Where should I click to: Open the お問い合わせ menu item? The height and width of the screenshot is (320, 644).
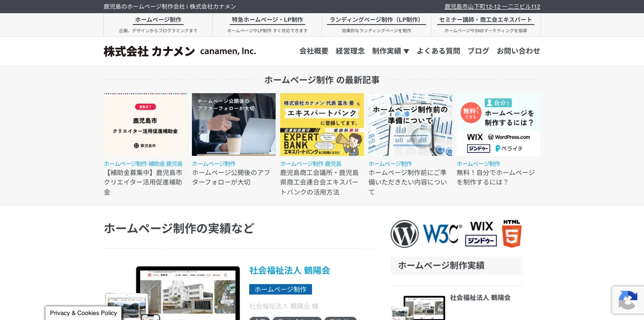[518, 51]
